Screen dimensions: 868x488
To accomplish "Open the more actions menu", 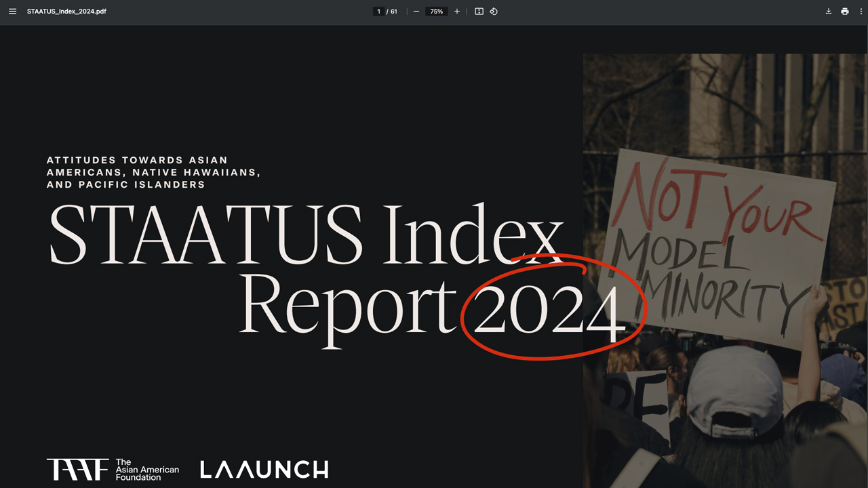I will tap(861, 12).
